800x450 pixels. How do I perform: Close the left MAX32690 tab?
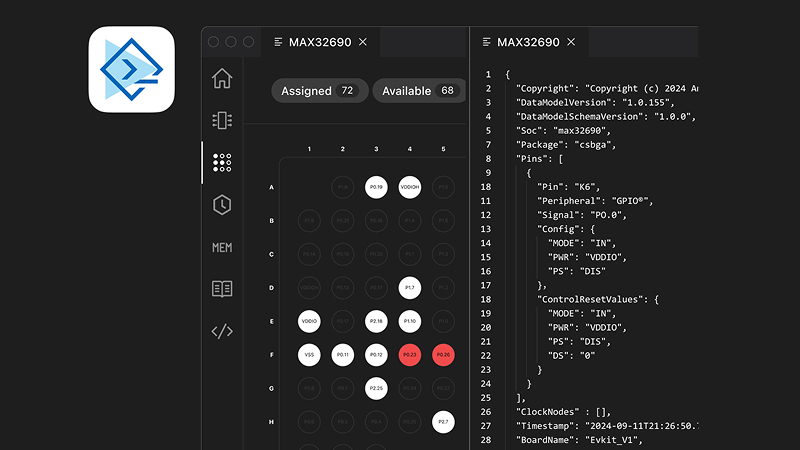click(x=363, y=42)
